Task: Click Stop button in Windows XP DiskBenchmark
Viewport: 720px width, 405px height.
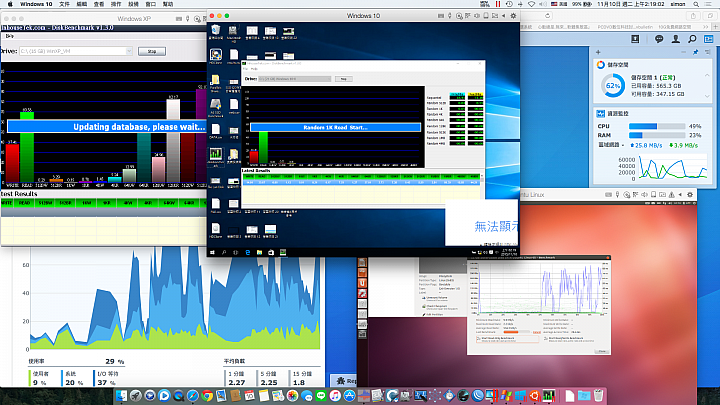Action: click(x=152, y=51)
